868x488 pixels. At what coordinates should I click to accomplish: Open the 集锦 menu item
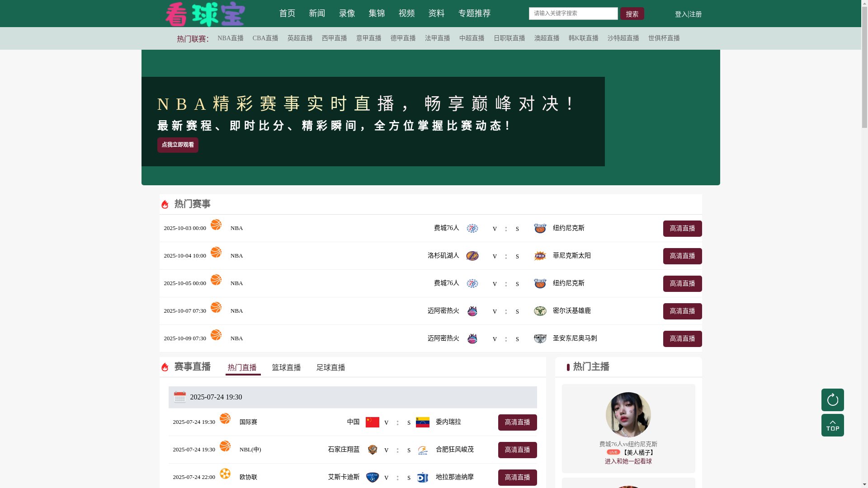377,14
